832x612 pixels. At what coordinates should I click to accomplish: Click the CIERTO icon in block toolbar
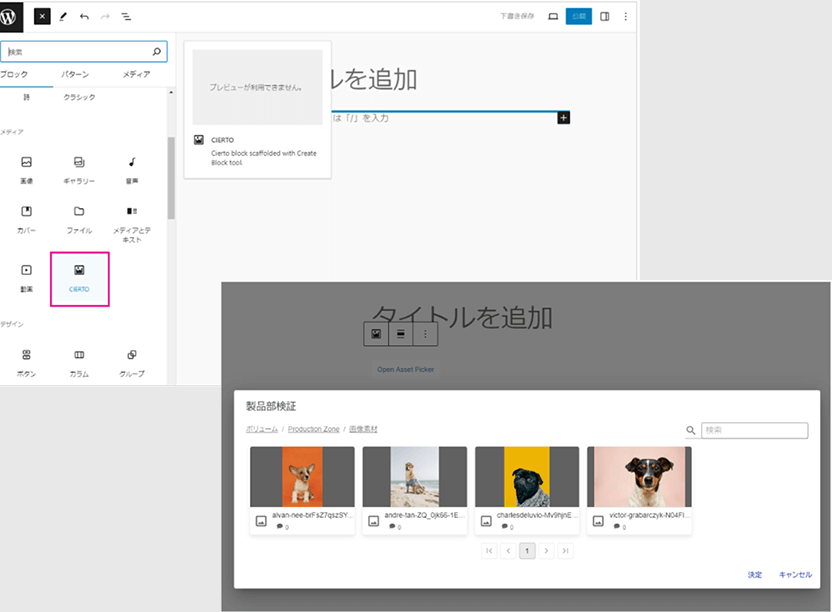[x=376, y=334]
